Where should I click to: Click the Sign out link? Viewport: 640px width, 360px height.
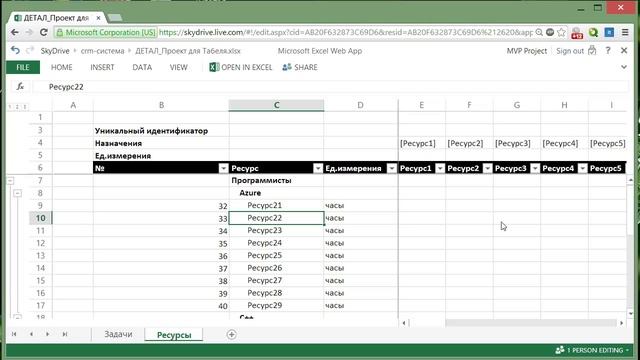(x=570, y=51)
